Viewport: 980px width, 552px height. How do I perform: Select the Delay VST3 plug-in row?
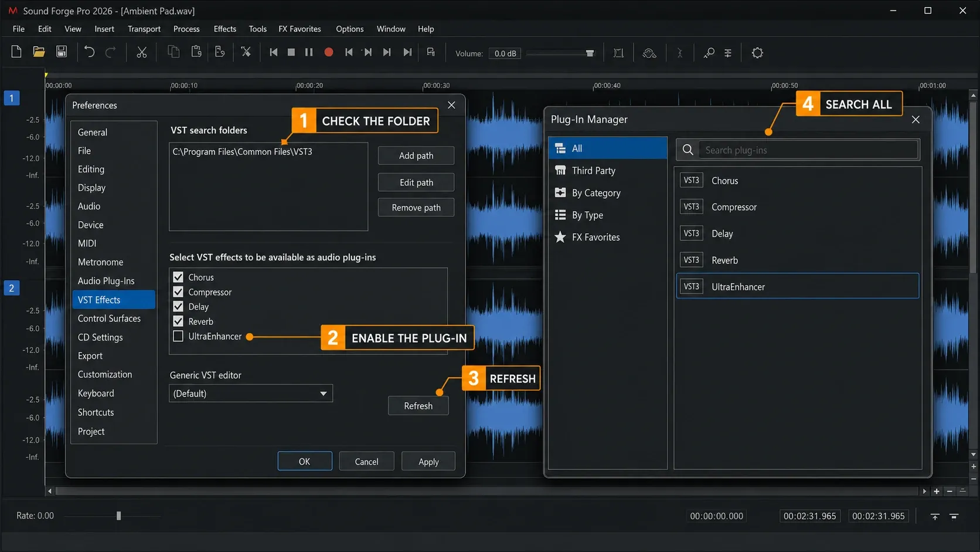tap(798, 233)
